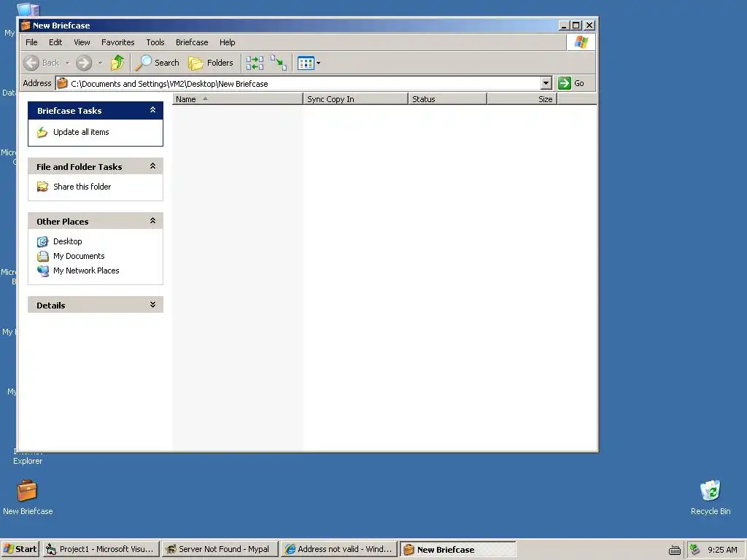Switch to Address not valid taskbar button
Screen dimensions: 747x560
coord(338,549)
